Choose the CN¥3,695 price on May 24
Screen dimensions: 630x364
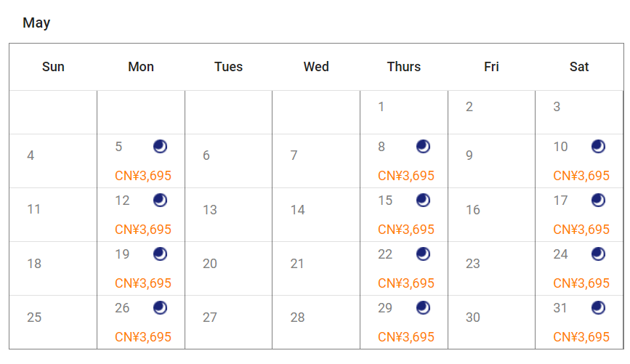[581, 283]
